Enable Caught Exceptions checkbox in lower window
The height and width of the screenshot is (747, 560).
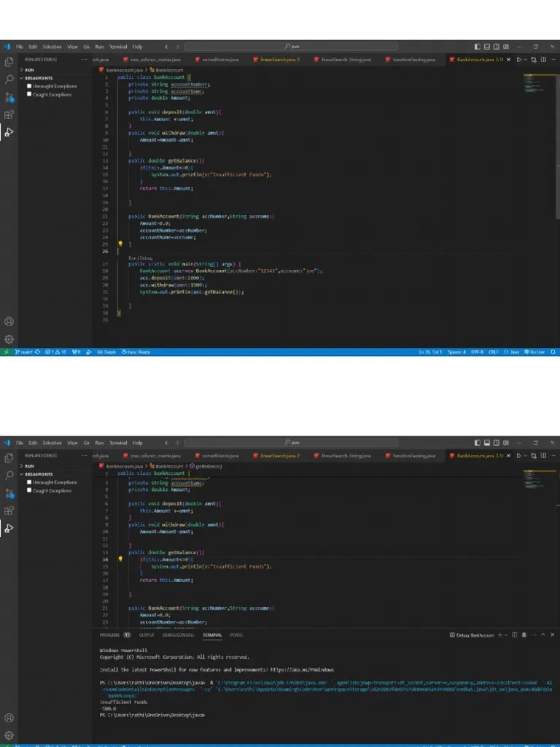[x=29, y=490]
